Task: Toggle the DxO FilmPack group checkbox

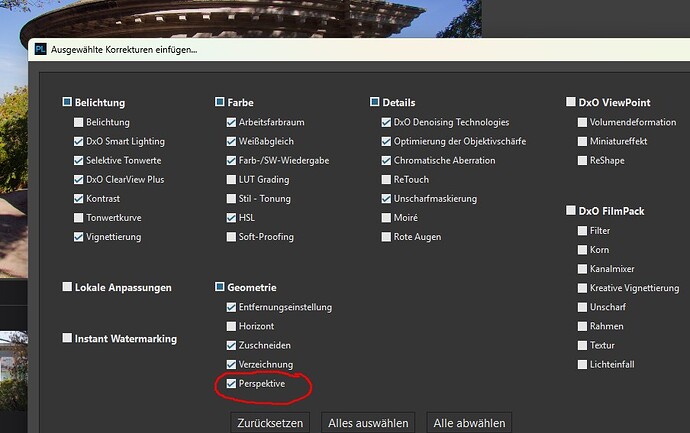Action: (x=571, y=210)
